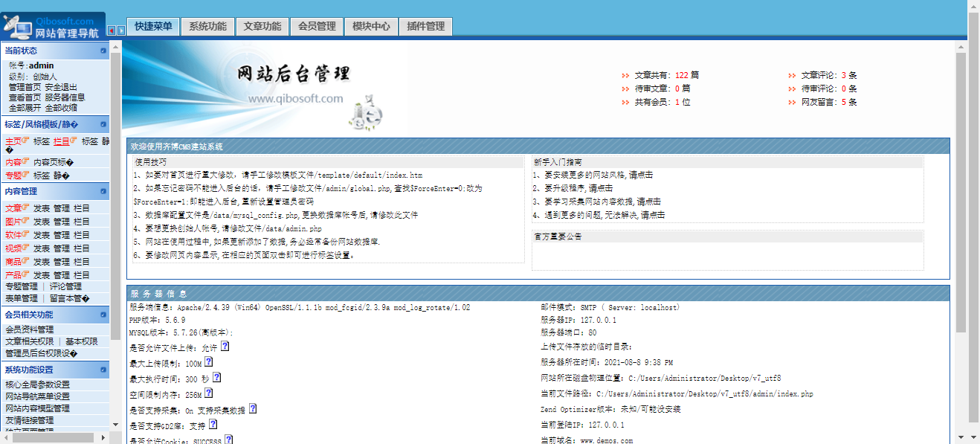Click the orange icon beside 商品
Screen dimensions: 980x444
[26, 261]
